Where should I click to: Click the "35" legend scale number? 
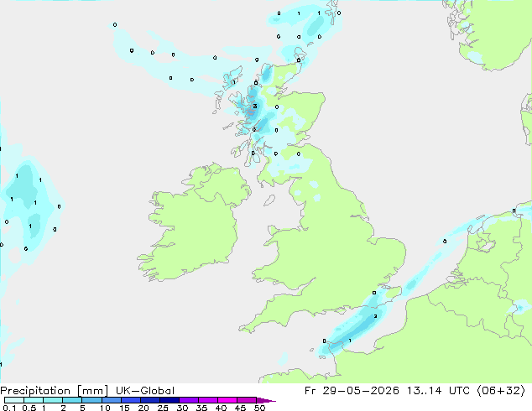201,408
